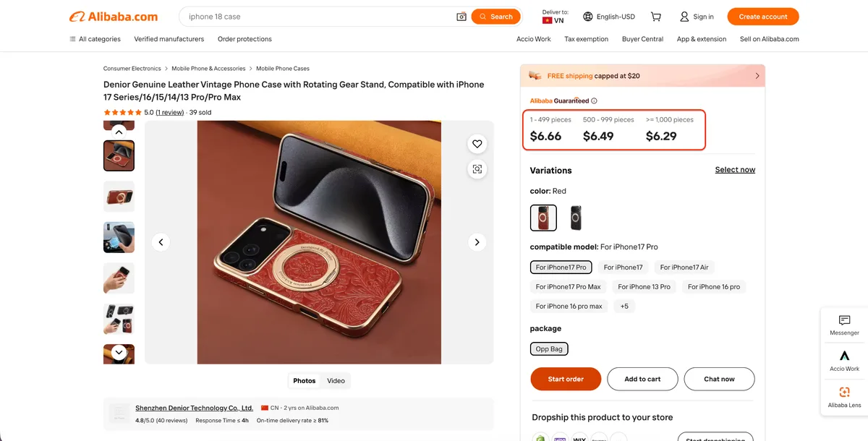Find similar products via image search icon
The width and height of the screenshot is (868, 441).
click(x=477, y=168)
